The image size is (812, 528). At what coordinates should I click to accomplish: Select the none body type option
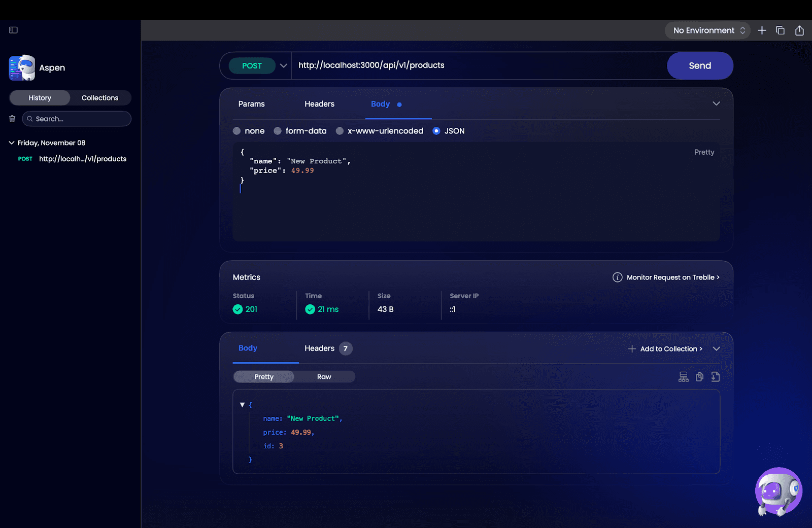click(x=236, y=131)
